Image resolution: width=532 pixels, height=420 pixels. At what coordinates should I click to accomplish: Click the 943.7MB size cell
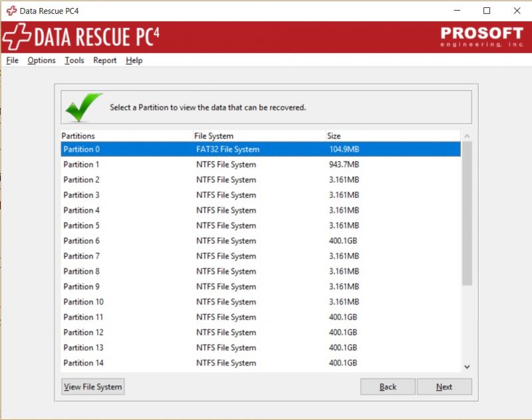(x=344, y=164)
